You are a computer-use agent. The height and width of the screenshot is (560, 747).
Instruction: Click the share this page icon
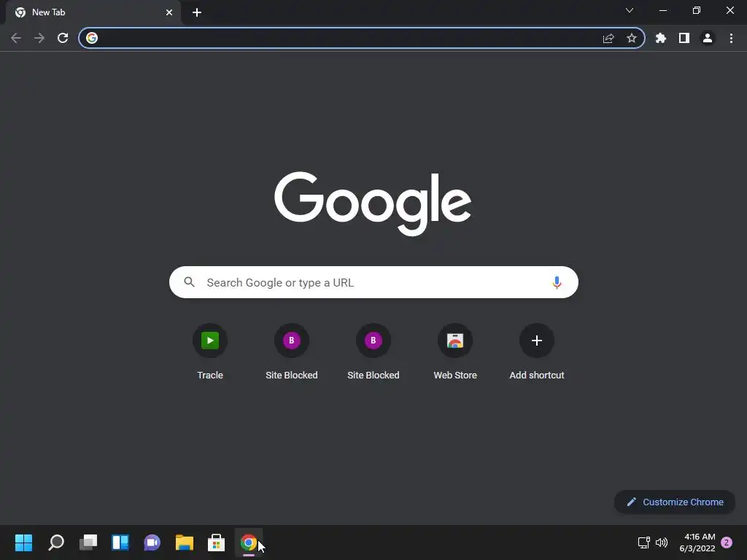point(608,38)
